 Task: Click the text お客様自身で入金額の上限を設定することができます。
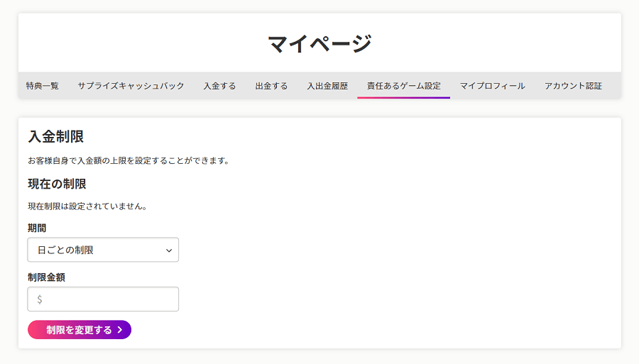tap(130, 161)
